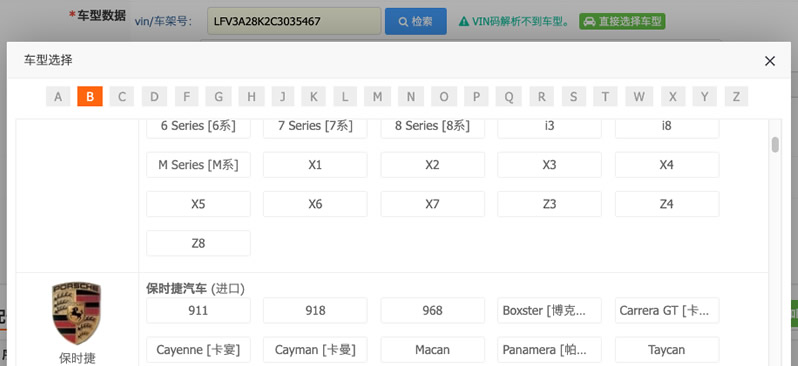
Task: Click the green 直接选择车型 button
Action: pos(622,21)
